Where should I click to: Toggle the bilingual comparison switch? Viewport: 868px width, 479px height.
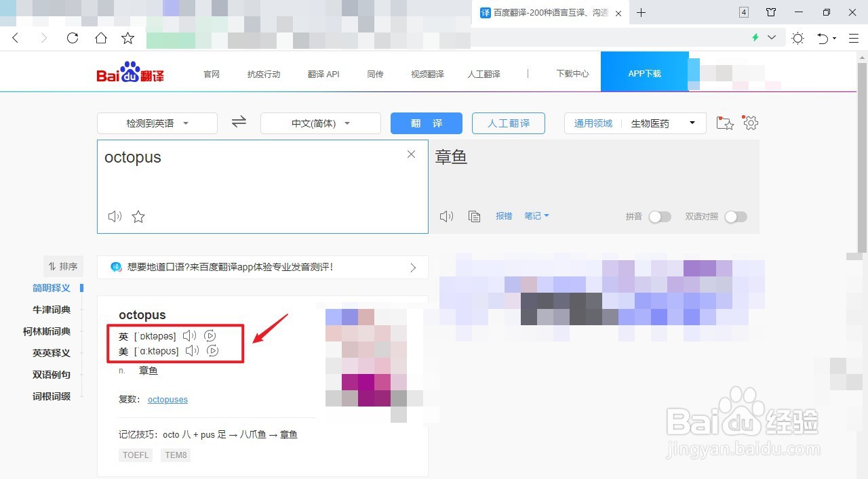pyautogui.click(x=736, y=217)
